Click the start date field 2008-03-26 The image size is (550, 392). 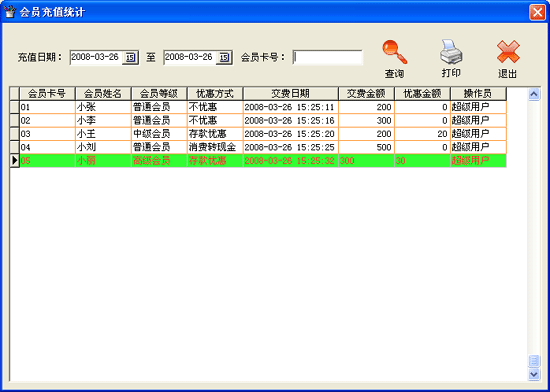coord(96,57)
